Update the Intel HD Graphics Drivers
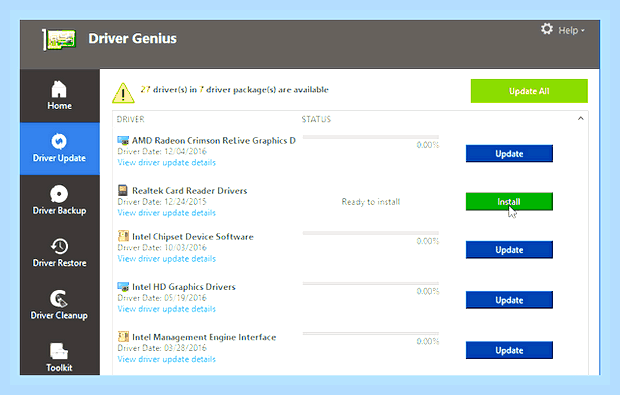The image size is (620, 395). [x=509, y=300]
